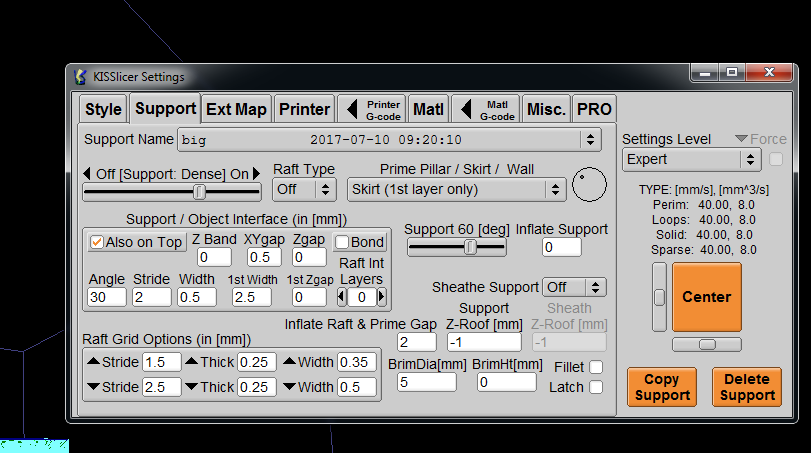Click the Copy Support button

(x=662, y=387)
